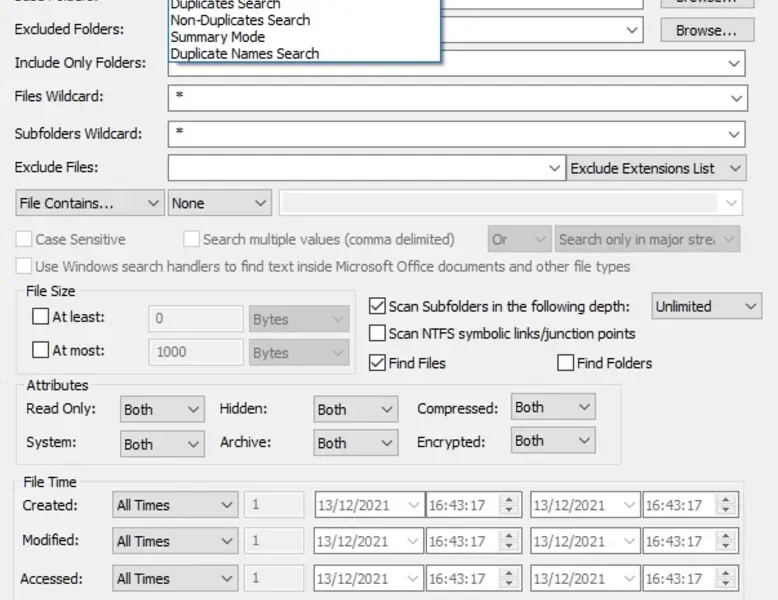Open Search only in major streams dropdown
The height and width of the screenshot is (600, 778).
coord(648,239)
